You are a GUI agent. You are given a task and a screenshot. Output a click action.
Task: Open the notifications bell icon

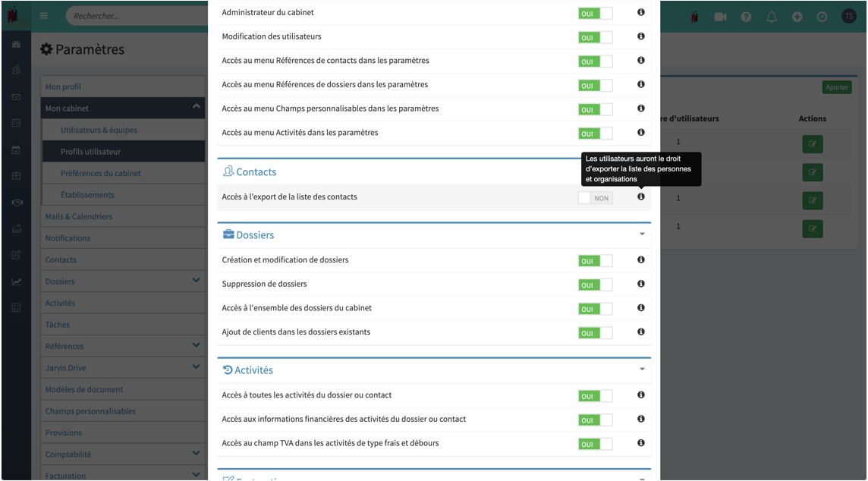coord(771,17)
